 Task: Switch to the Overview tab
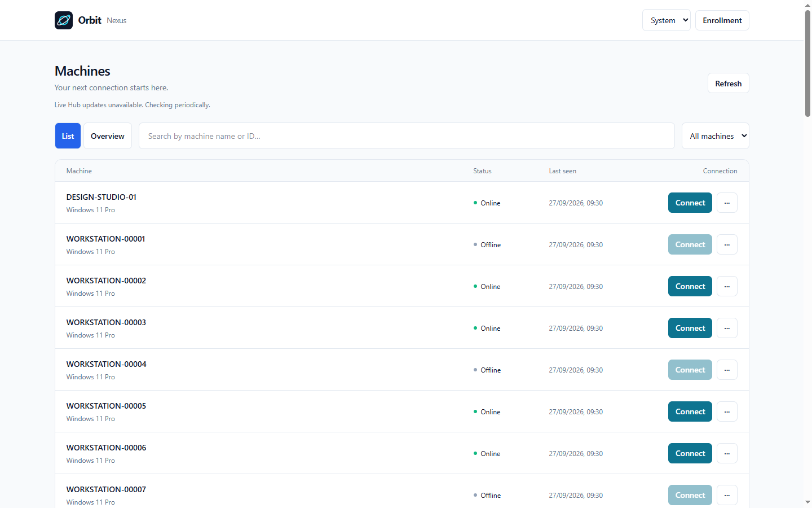tap(108, 136)
